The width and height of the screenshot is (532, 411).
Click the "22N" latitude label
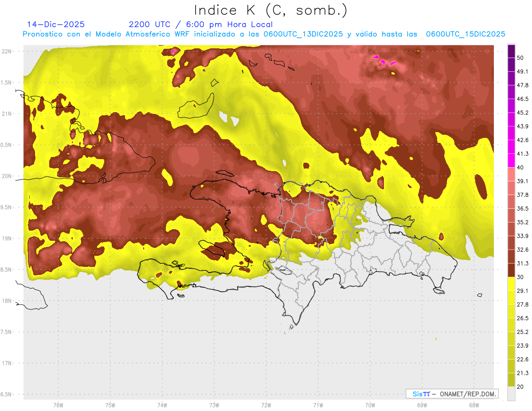pyautogui.click(x=7, y=51)
